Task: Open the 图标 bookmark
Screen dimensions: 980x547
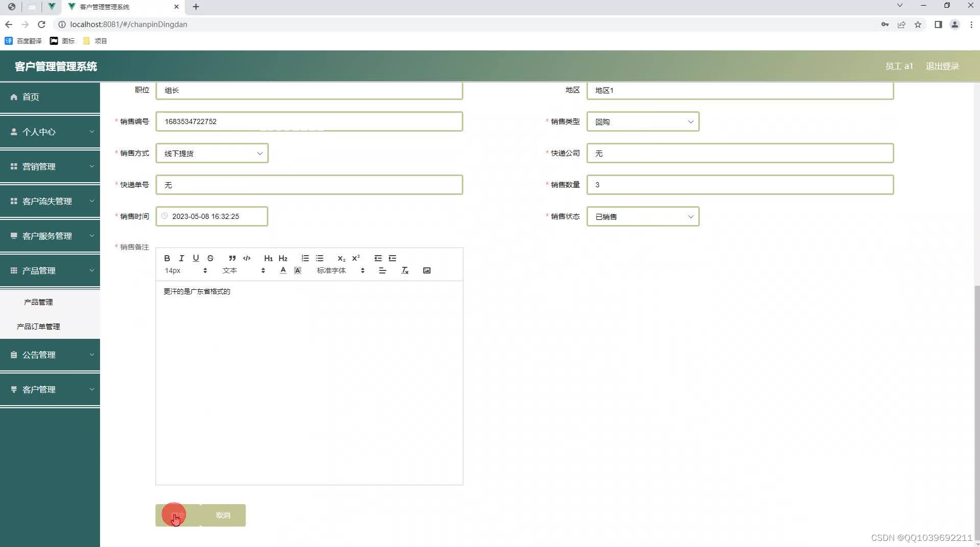Action: (62, 41)
